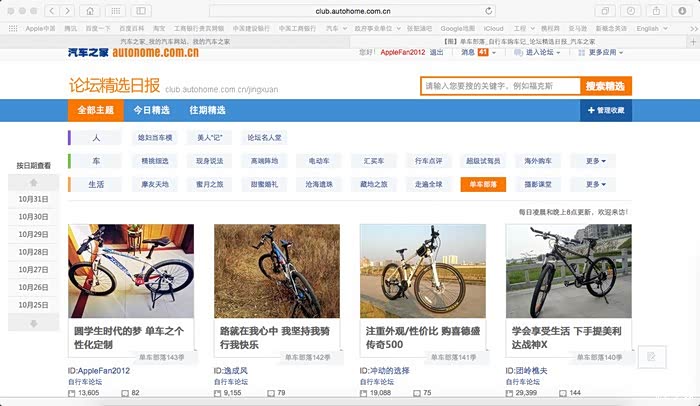Open the Safari home page icon

pos(90,11)
